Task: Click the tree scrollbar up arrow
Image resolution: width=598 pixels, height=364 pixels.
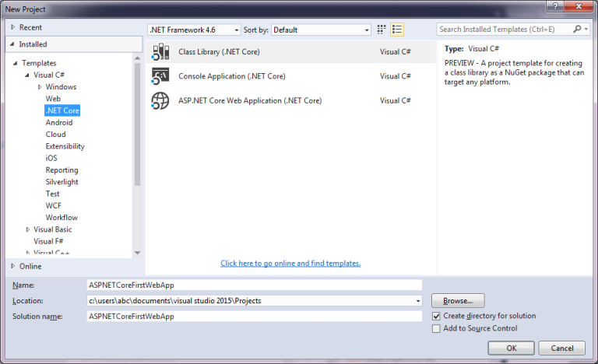Action: click(x=137, y=58)
